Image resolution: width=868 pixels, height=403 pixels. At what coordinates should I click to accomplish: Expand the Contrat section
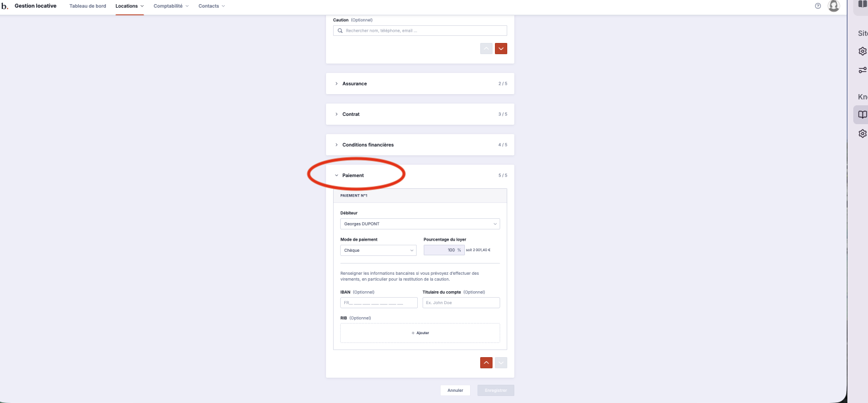point(351,114)
